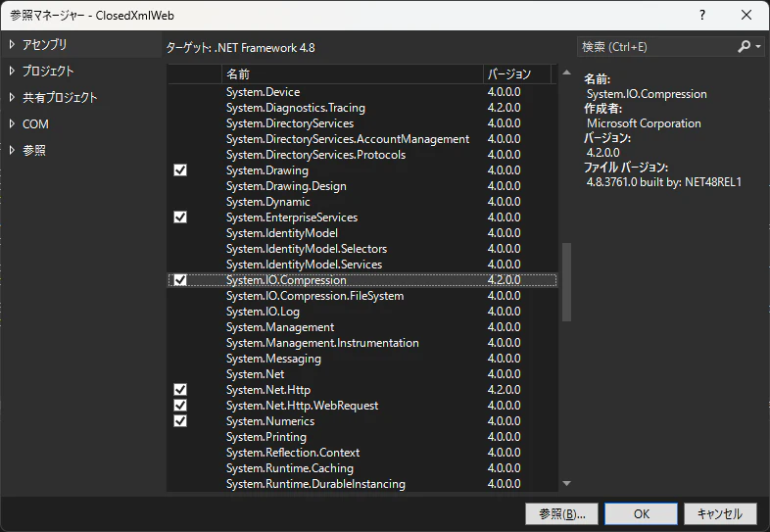Screen dimensions: 770x532
Task: Click the ターゲット: .NET Framework 4.8 label
Action: click(240, 48)
